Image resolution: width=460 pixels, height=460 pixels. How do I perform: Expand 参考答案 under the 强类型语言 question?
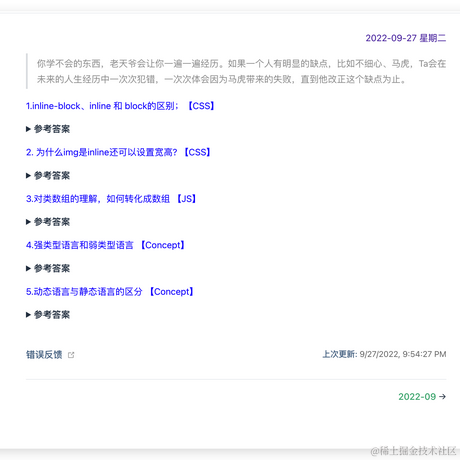coord(48,268)
